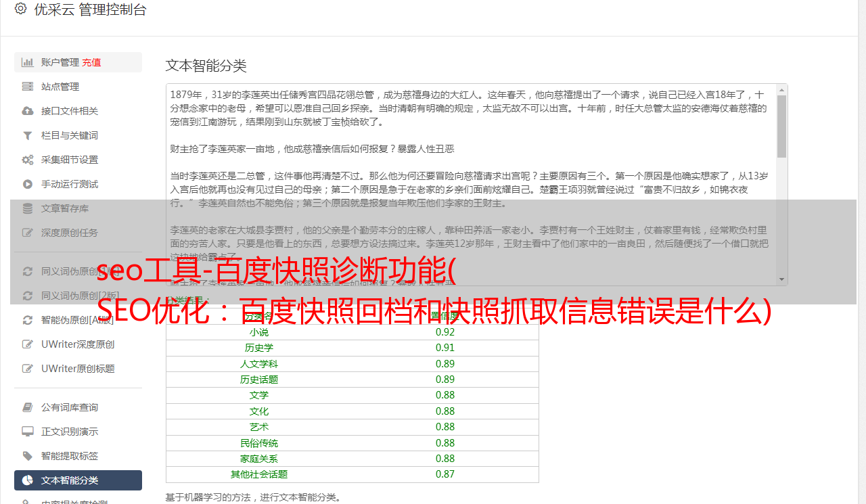Select the 文化 category cell
The width and height of the screenshot is (866, 504).
(259, 411)
